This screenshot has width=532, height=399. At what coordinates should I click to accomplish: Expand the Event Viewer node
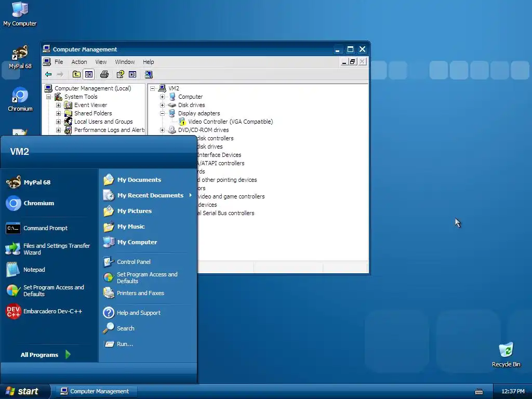coord(58,105)
